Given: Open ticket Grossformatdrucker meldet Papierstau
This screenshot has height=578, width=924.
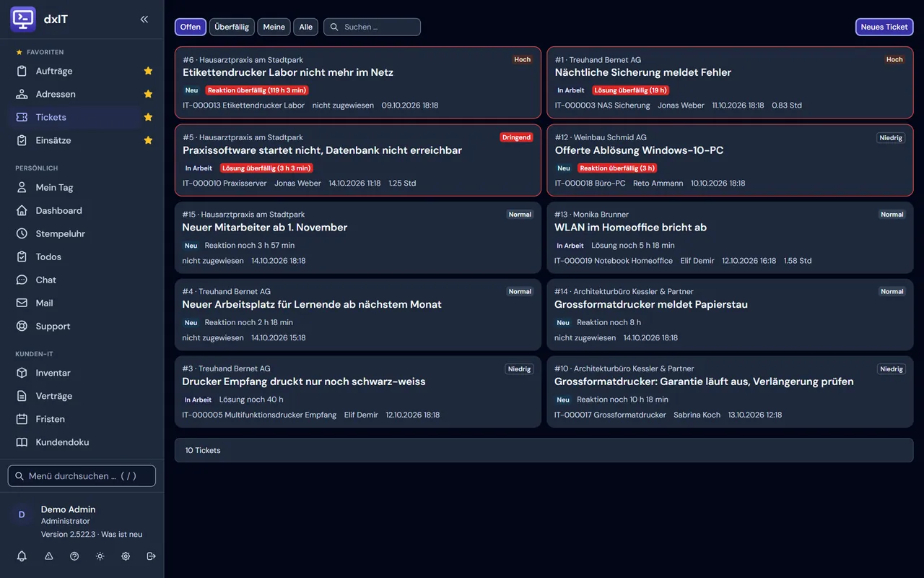Looking at the screenshot, I should pos(730,315).
